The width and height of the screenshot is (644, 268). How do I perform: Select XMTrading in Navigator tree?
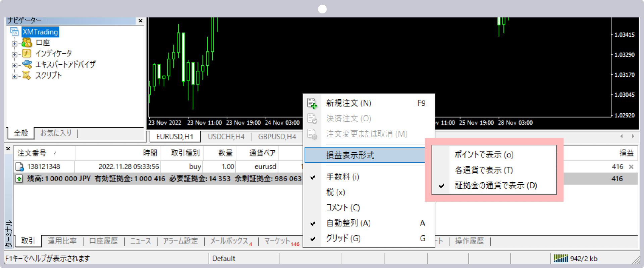[x=40, y=32]
